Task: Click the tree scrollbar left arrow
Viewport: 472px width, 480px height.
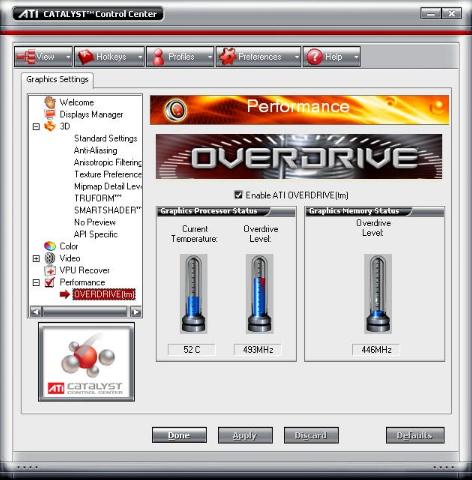Action: coord(36,312)
